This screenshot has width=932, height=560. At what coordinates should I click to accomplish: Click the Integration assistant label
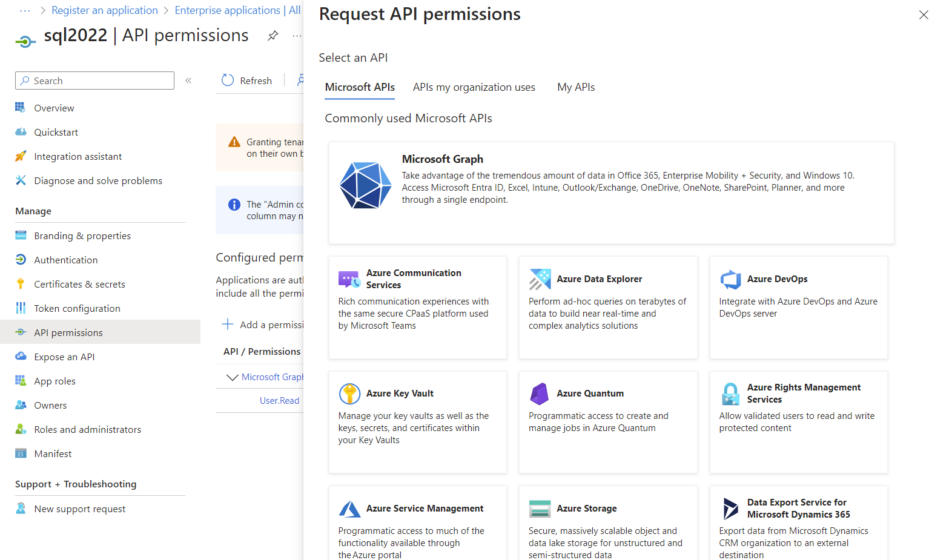click(x=78, y=156)
